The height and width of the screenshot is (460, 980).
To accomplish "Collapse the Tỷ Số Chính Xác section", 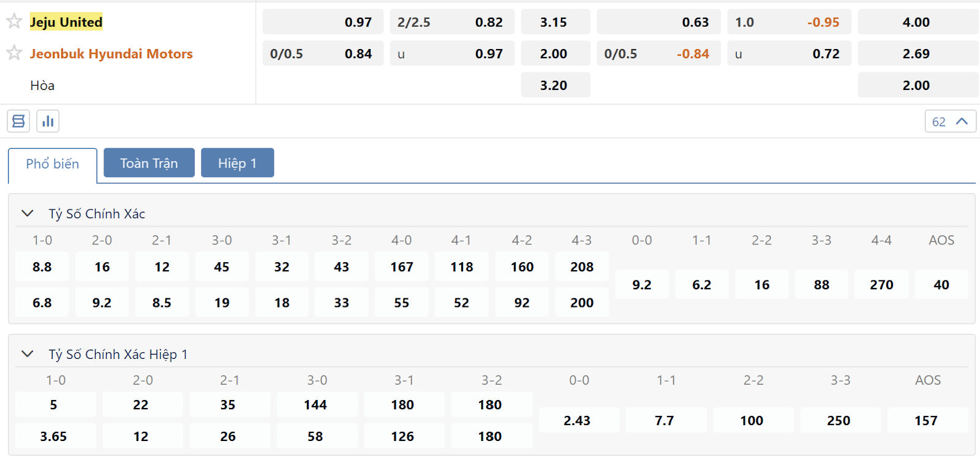I will pyautogui.click(x=28, y=213).
